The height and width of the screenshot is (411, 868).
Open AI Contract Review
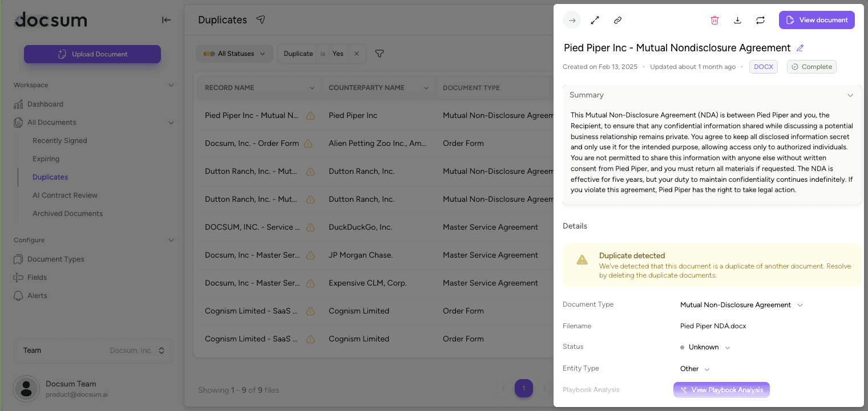tap(65, 196)
